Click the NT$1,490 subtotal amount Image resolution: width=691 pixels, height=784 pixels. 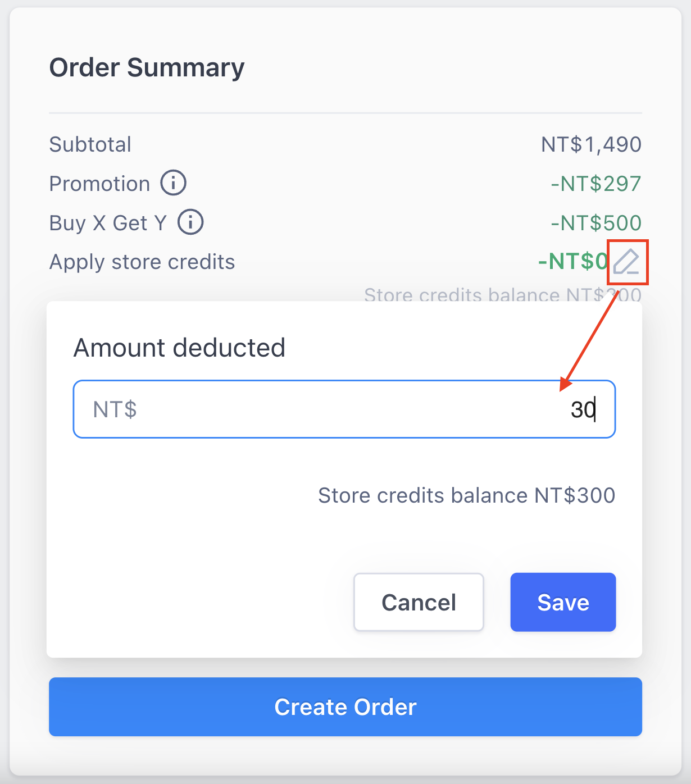click(591, 144)
